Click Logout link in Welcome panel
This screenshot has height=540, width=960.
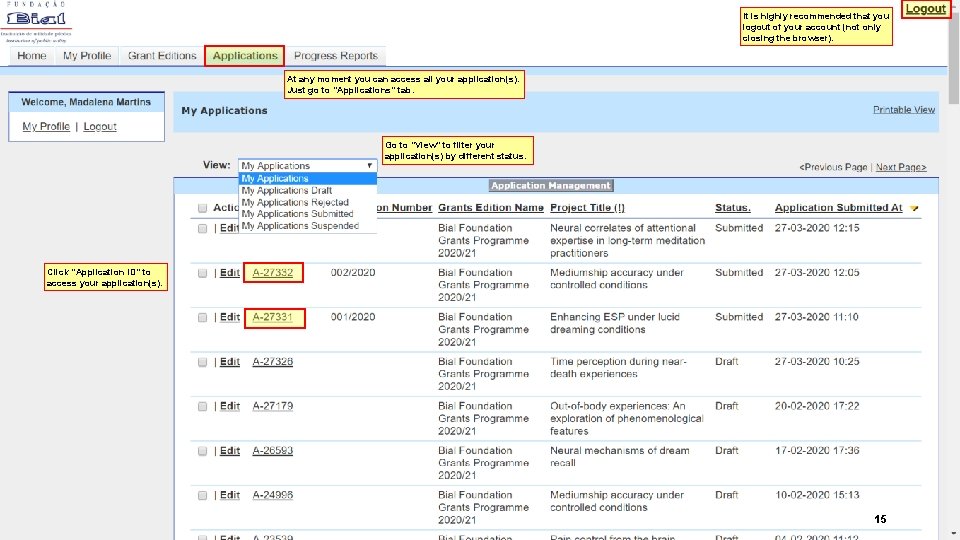100,127
